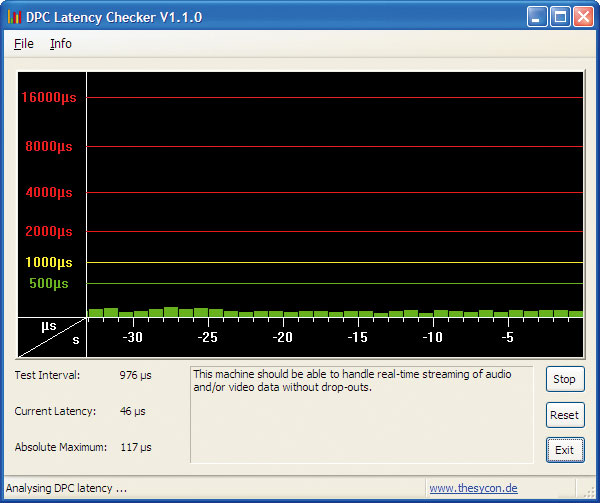Click the green 500µs axis label
Image resolution: width=600 pixels, height=503 pixels.
(49, 283)
